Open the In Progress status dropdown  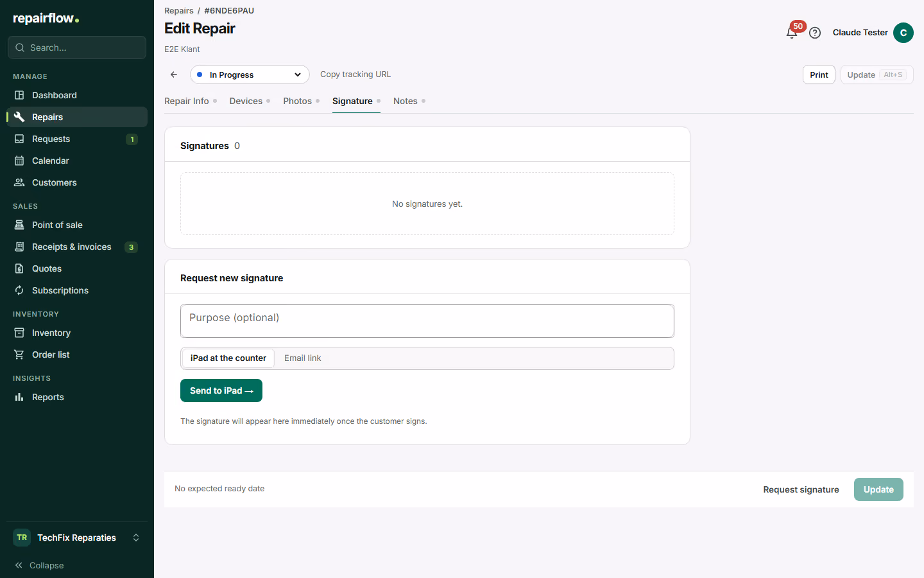(250, 74)
